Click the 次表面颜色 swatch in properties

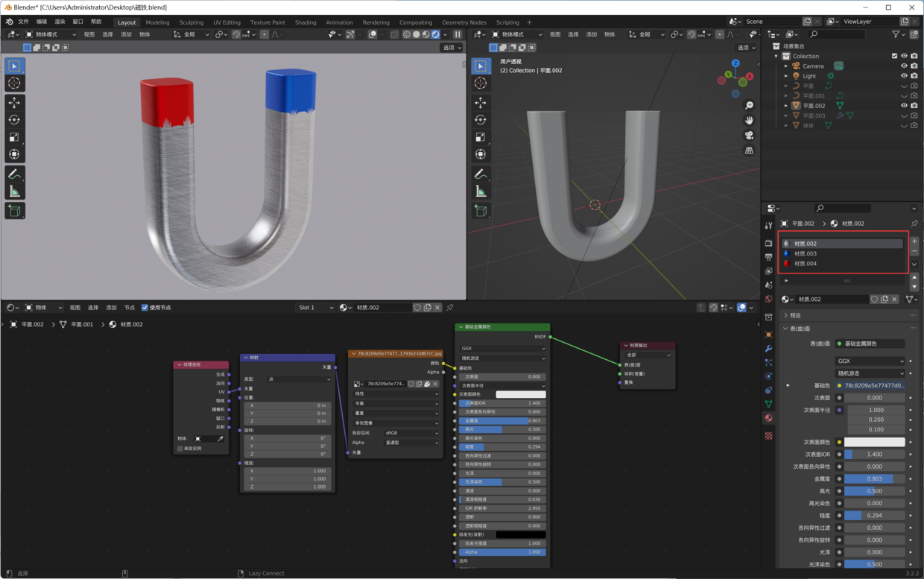coord(875,442)
